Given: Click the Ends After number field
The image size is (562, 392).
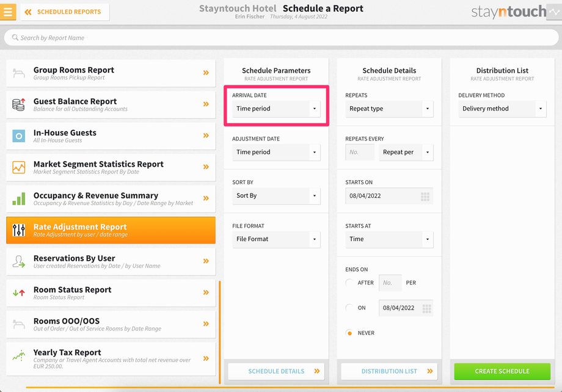Looking at the screenshot, I should tap(390, 283).
